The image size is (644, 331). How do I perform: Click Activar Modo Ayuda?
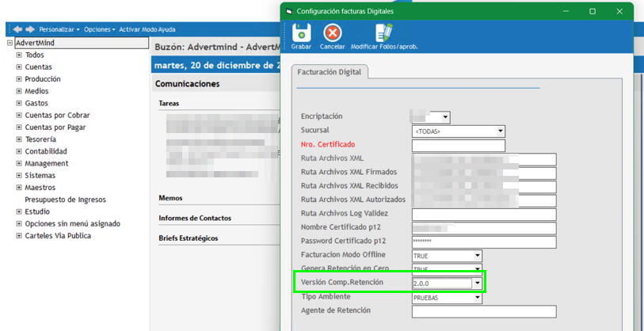147,29
